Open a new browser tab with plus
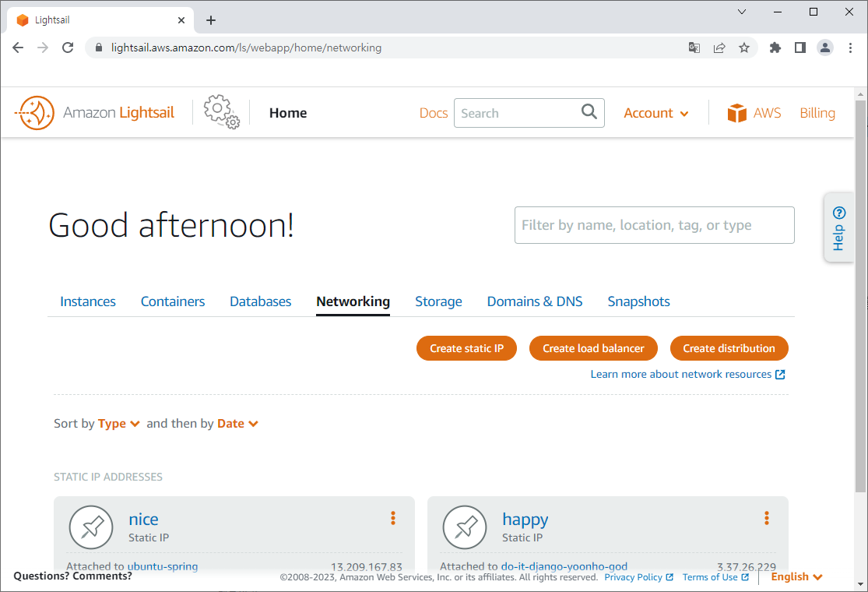 pos(211,20)
